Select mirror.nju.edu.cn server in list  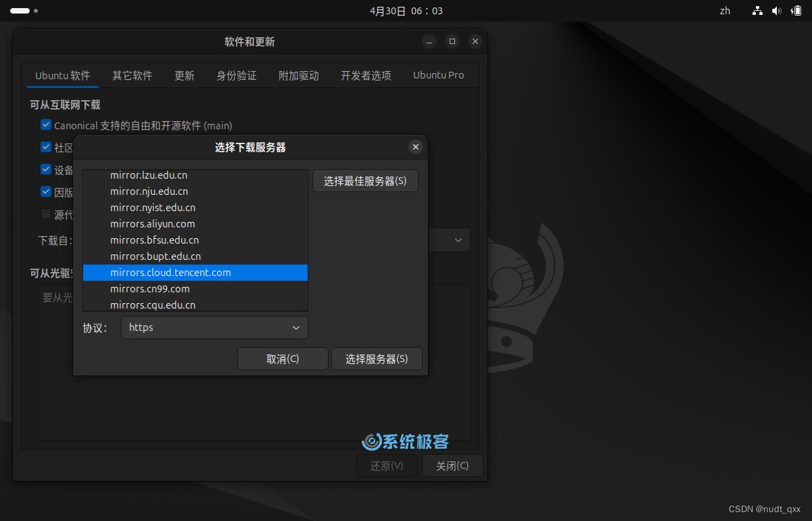pos(195,191)
